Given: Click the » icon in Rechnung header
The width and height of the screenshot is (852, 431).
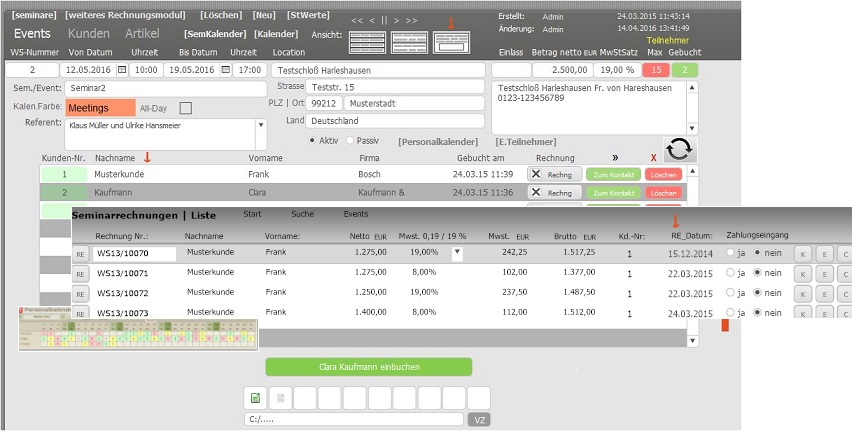Looking at the screenshot, I should coord(615,158).
